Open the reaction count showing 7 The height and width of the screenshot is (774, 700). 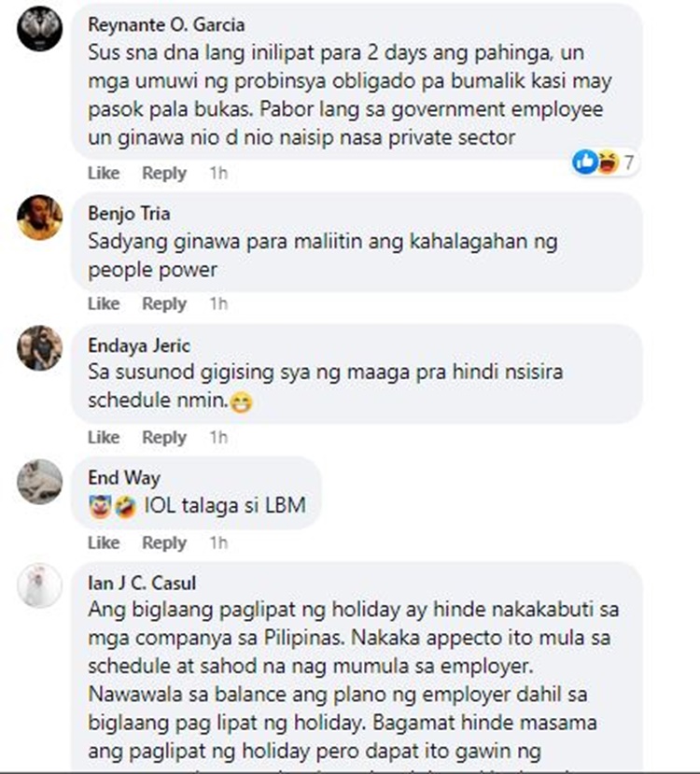tap(628, 162)
